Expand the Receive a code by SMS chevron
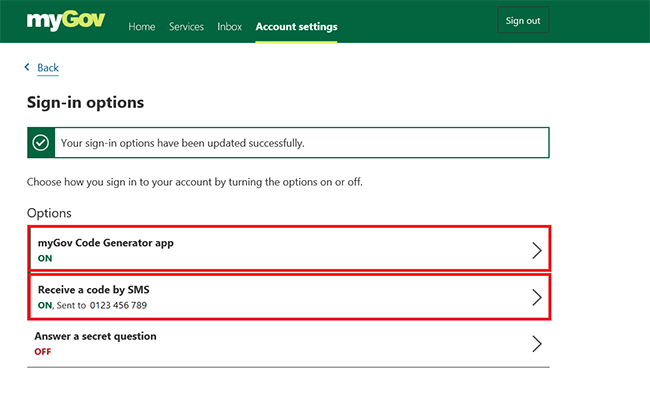 tap(537, 297)
